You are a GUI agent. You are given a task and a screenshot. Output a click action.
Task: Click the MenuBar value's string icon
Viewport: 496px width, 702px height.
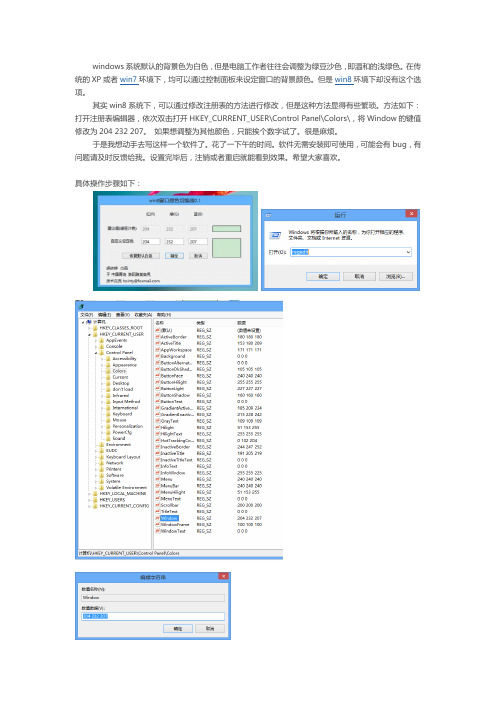pyautogui.click(x=158, y=486)
